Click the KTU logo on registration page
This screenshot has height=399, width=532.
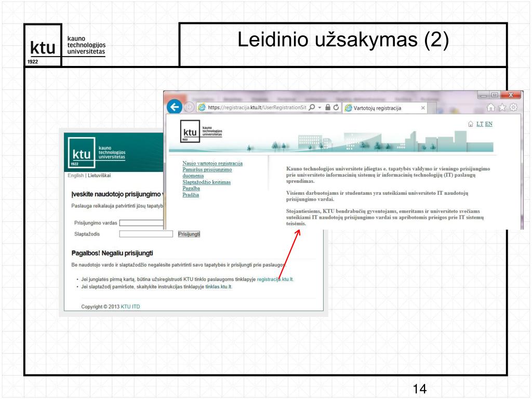tap(201, 131)
